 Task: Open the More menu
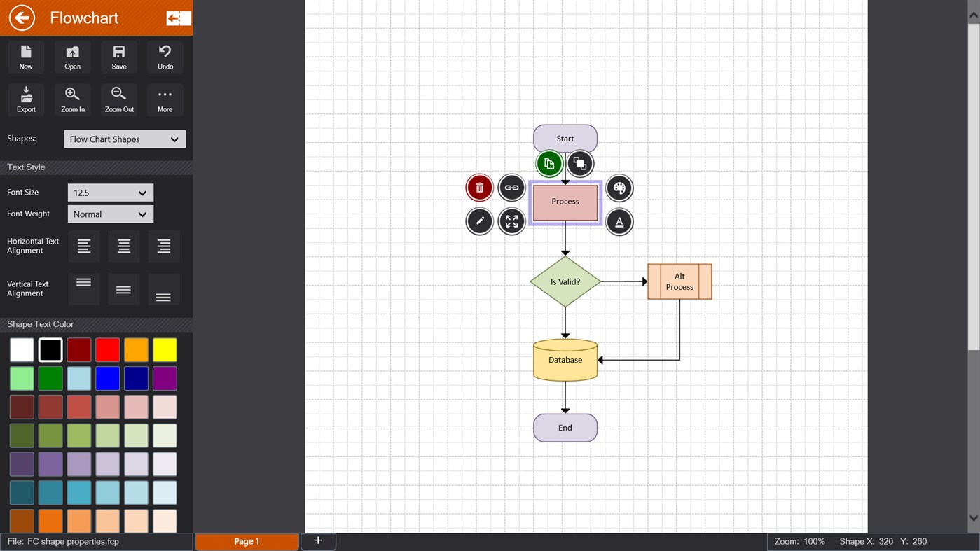(165, 98)
